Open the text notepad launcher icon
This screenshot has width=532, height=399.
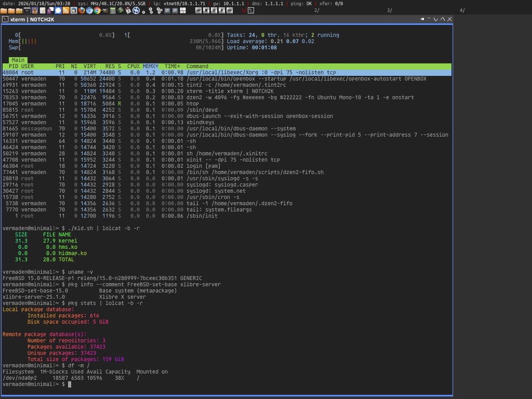43,10
